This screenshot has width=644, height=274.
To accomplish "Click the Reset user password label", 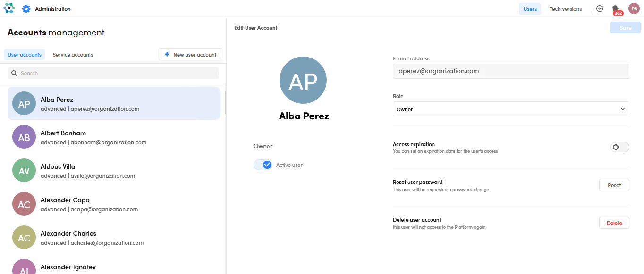I will [x=418, y=182].
